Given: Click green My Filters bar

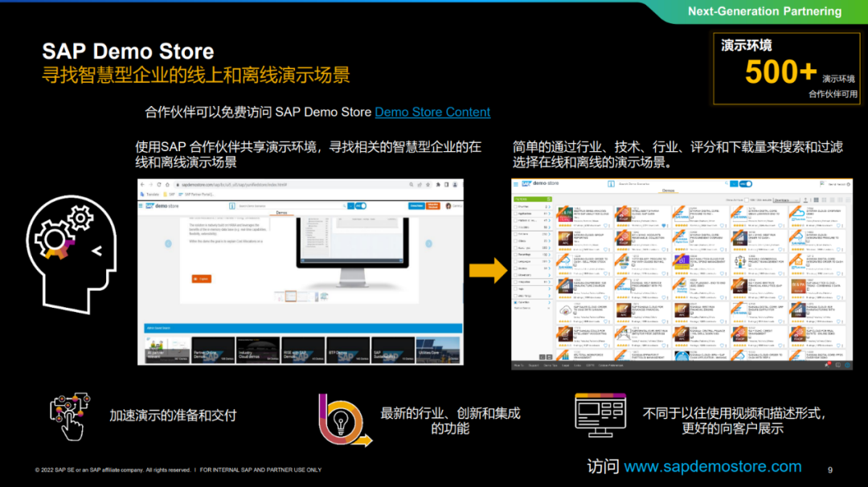Looking at the screenshot, I should (533, 199).
